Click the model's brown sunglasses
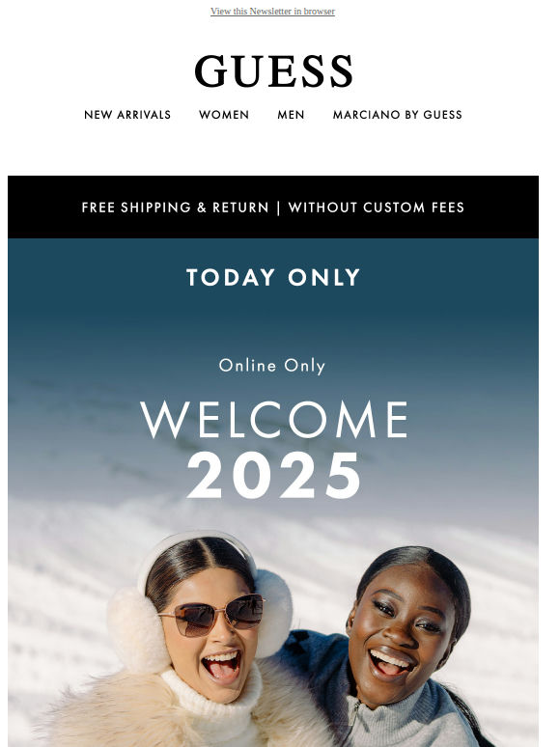 (x=211, y=614)
